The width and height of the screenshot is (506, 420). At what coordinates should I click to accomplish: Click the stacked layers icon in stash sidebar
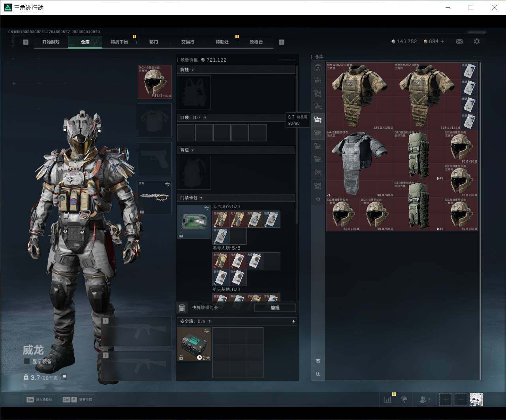pyautogui.click(x=318, y=361)
